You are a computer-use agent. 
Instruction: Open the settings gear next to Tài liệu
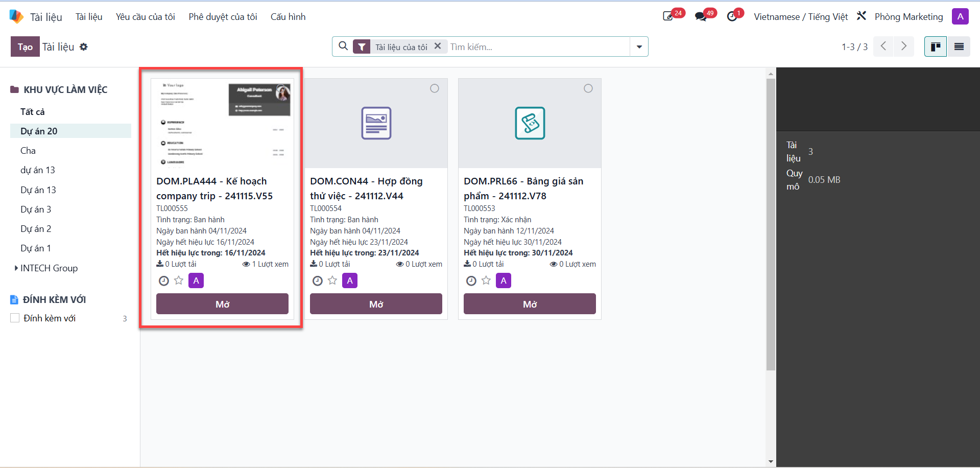click(84, 46)
